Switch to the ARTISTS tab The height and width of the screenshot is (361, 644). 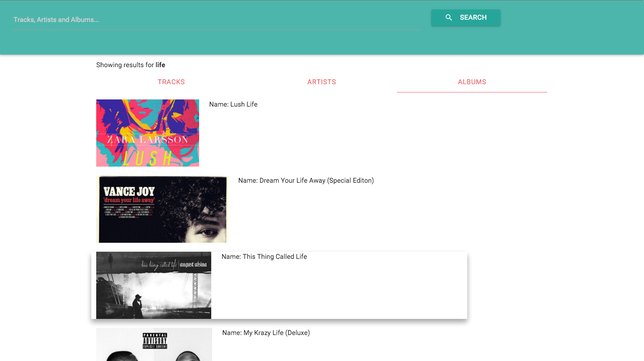[x=322, y=82]
